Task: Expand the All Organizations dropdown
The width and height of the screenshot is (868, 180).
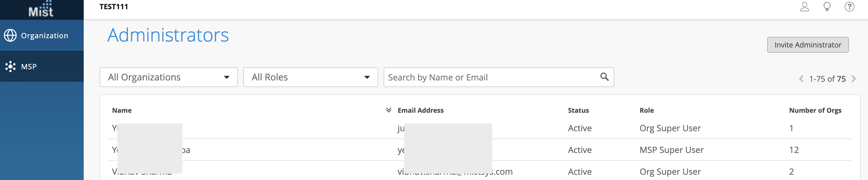Action: pyautogui.click(x=168, y=77)
